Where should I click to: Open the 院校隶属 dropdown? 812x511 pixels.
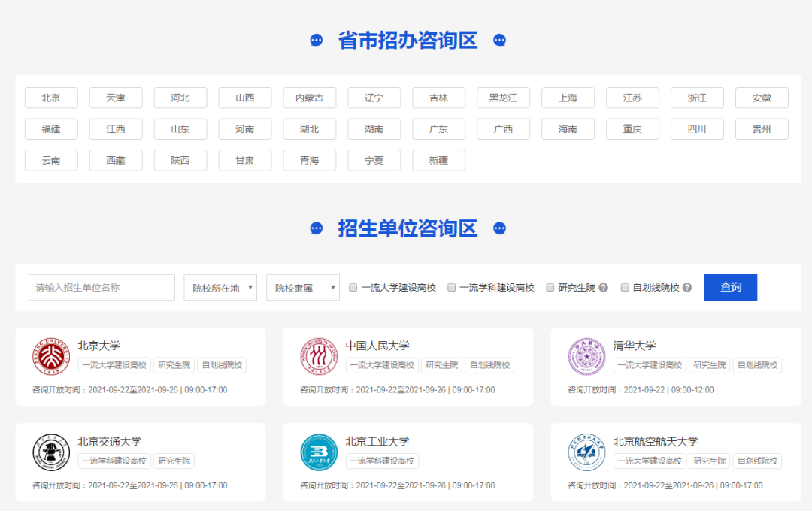click(302, 287)
